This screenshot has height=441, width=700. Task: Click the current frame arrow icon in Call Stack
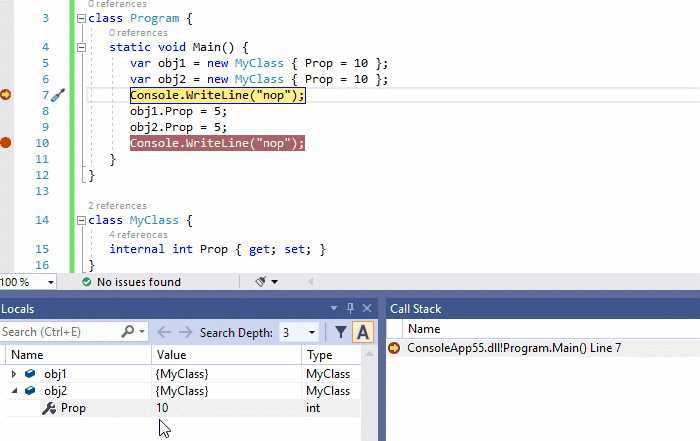point(394,348)
